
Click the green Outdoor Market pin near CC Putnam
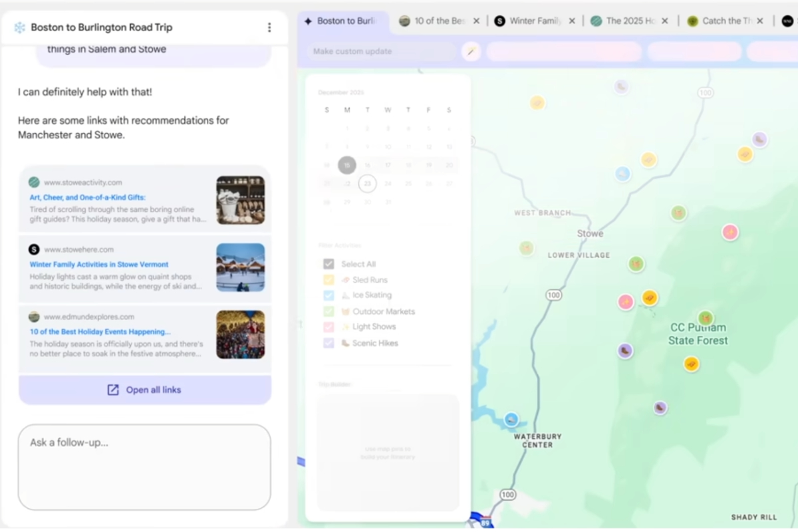706,319
